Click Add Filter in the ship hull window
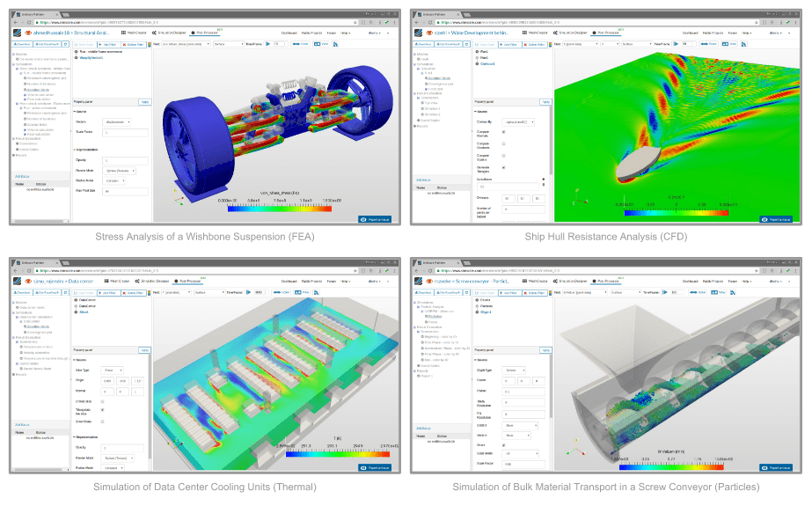This screenshot has width=812, height=506. (x=508, y=43)
